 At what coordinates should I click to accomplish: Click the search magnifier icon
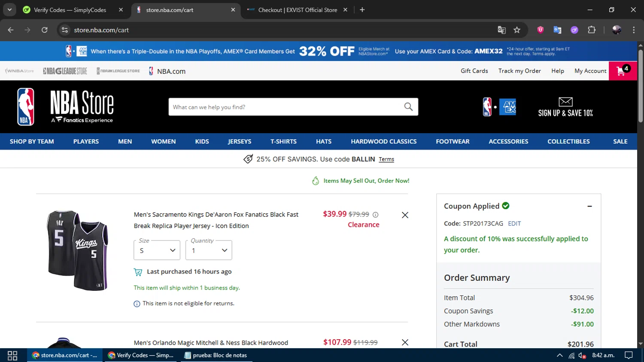[408, 107]
